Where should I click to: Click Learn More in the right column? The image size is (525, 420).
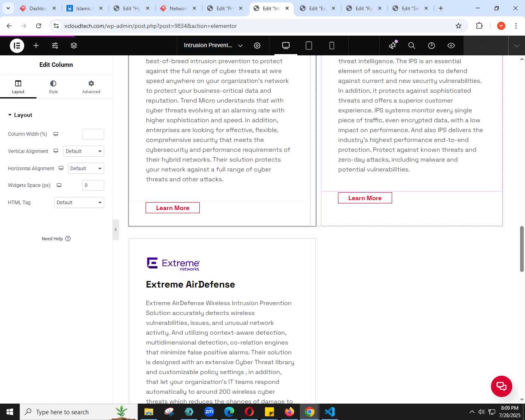pyautogui.click(x=365, y=198)
